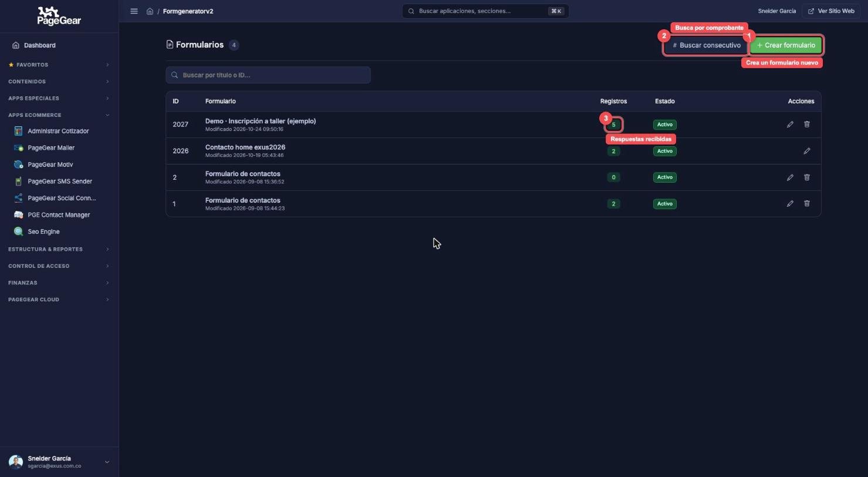This screenshot has height=477, width=868.
Task: Edit the form with ID 1
Action: [790, 204]
